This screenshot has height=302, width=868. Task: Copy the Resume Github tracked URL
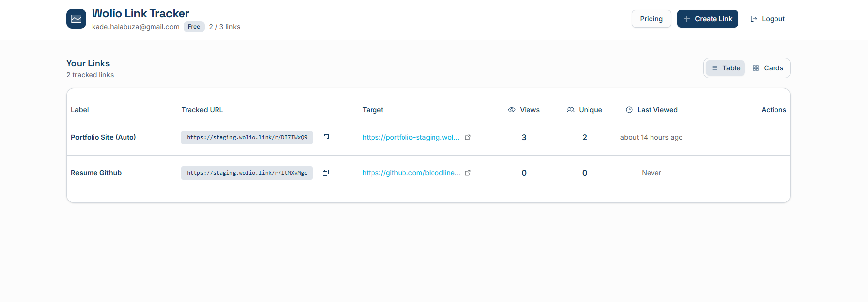(x=325, y=173)
